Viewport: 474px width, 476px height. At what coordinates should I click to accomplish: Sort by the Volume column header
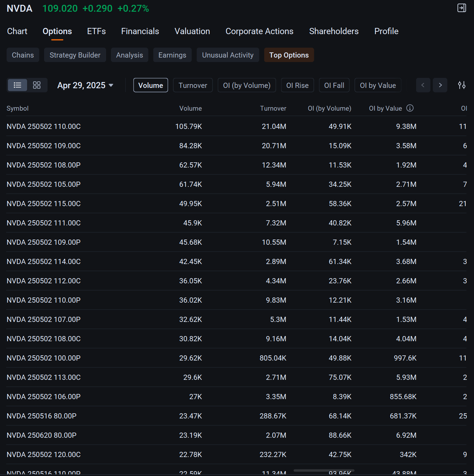click(x=190, y=108)
